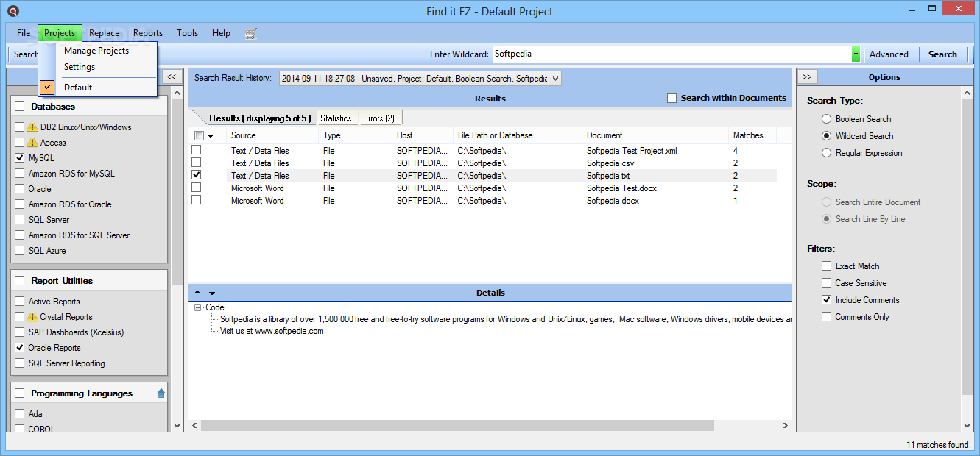Sort results by Source column header

273,135
